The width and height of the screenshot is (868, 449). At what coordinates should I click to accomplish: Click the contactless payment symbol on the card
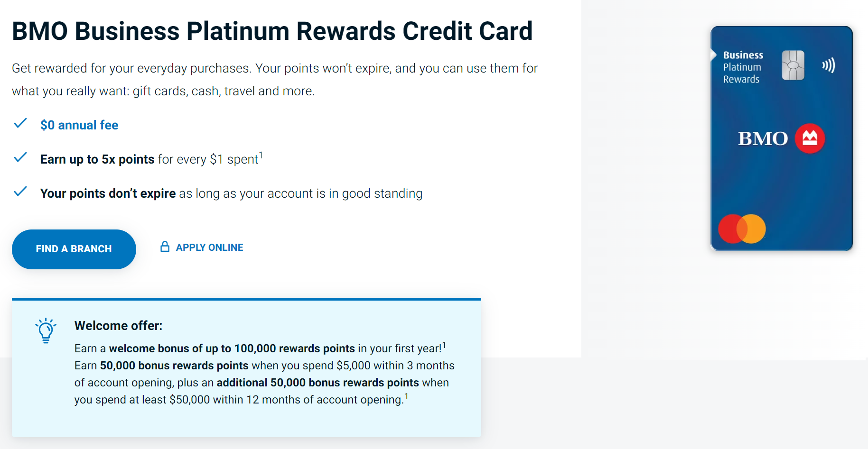point(828,65)
